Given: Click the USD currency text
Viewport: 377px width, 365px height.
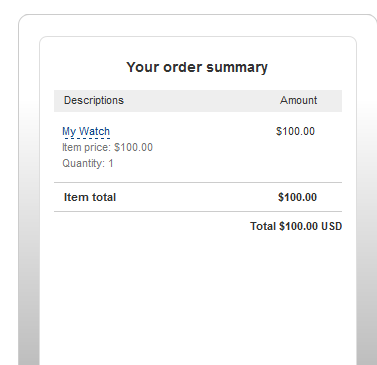Looking at the screenshot, I should 332,226.
